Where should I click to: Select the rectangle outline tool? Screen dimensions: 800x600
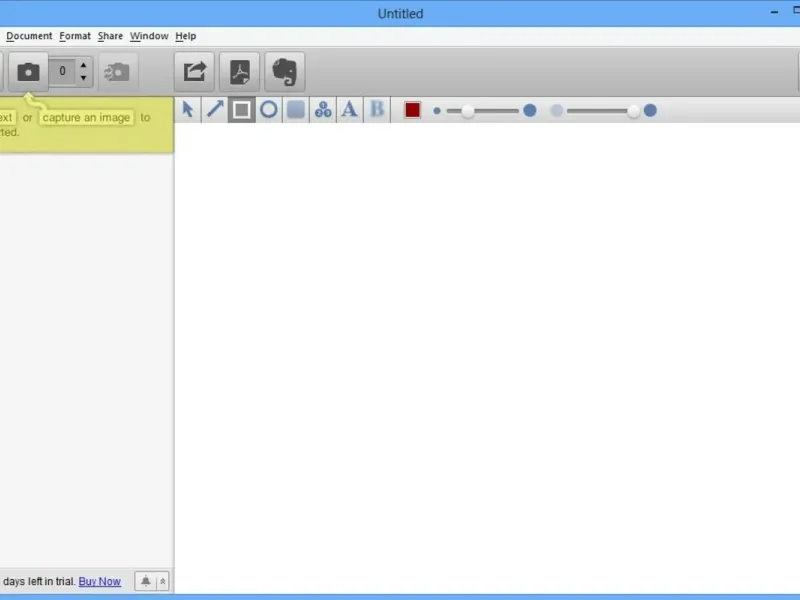click(x=242, y=110)
